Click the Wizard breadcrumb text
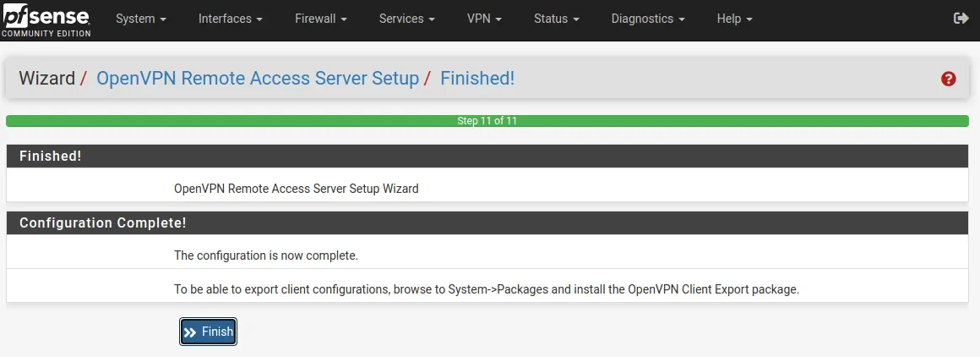 [46, 79]
